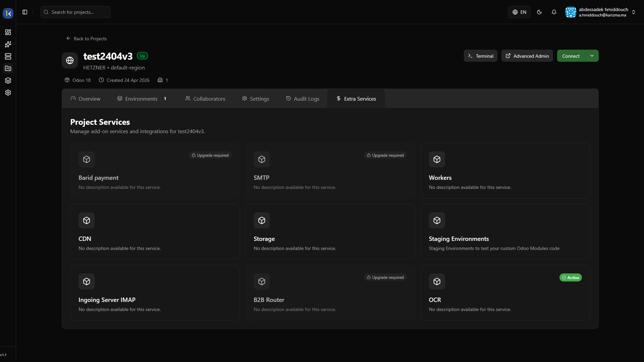This screenshot has width=644, height=362.
Task: Open notifications bell
Action: point(554,12)
